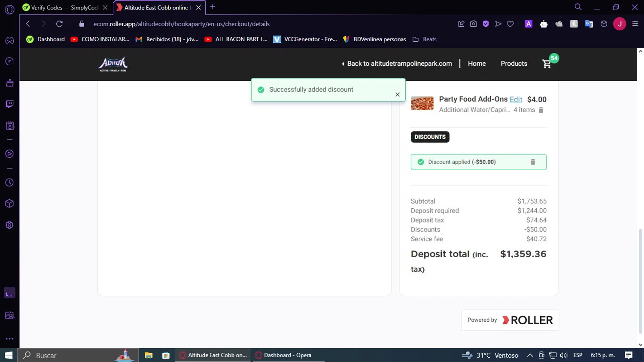This screenshot has height=362, width=644.
Task: Delete the applied discount with trash icon
Action: (x=533, y=162)
